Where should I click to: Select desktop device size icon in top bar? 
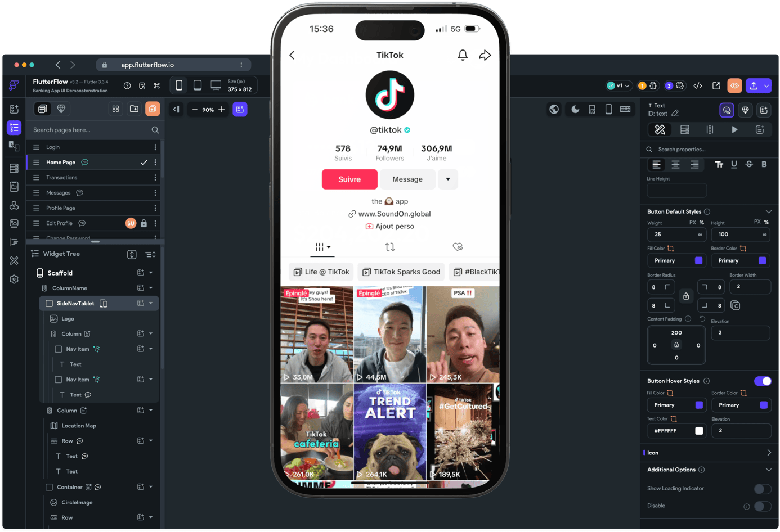[216, 85]
